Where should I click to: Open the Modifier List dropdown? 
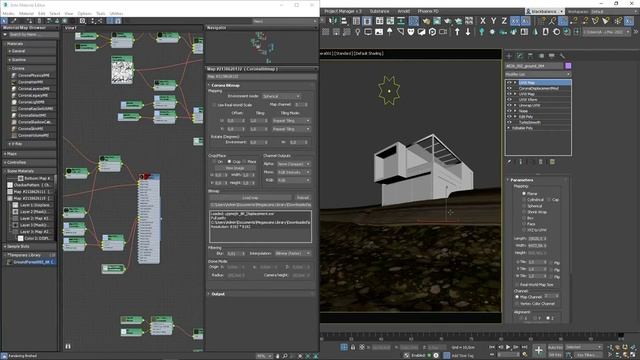click(538, 74)
